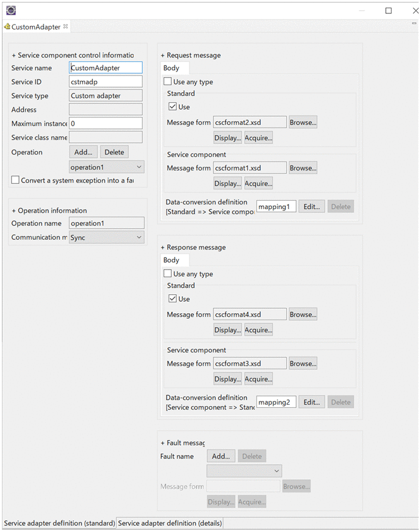Viewport: 420px width, 531px height.
Task: Minimize the editor pane using small bar icon
Action: pyautogui.click(x=414, y=23)
